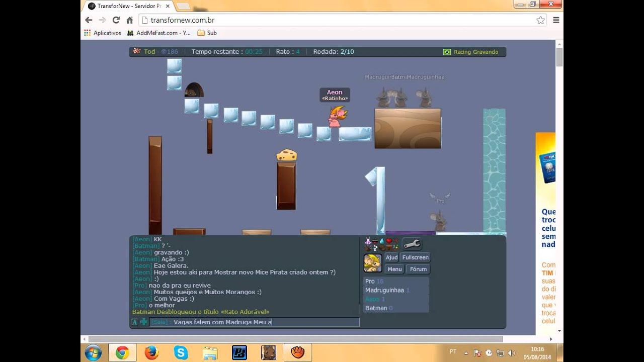
Task: Open the Aplicativos apps shortcut
Action: point(103,33)
